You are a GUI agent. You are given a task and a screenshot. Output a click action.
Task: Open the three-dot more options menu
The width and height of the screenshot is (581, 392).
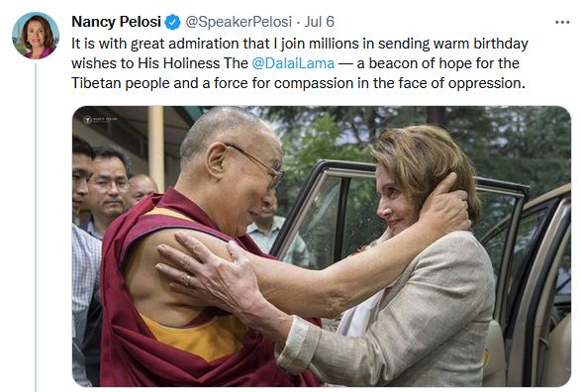(562, 23)
